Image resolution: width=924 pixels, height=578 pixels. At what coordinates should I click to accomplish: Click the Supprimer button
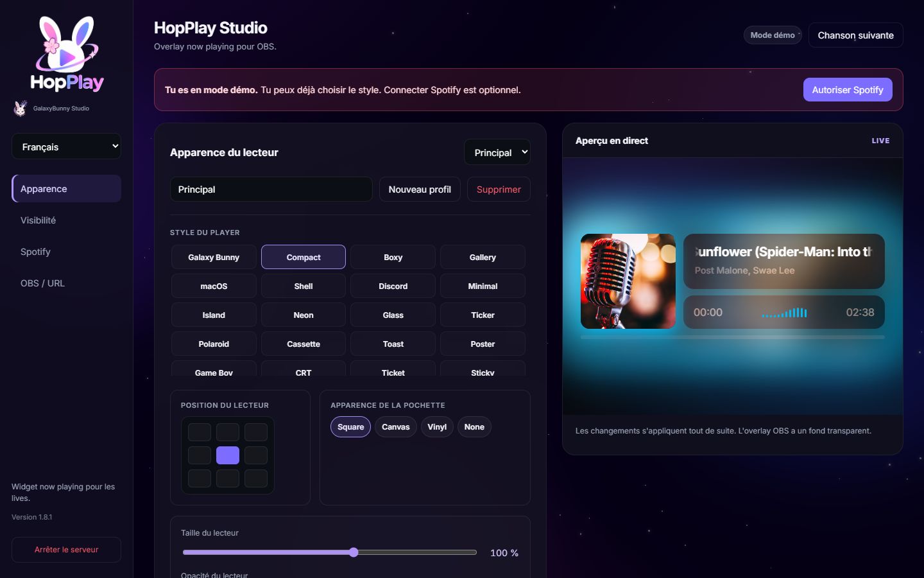click(499, 189)
